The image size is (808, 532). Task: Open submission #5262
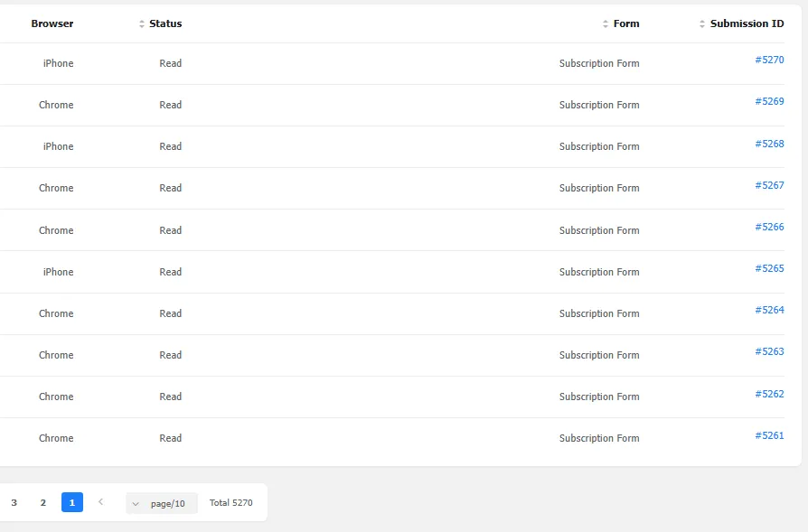point(769,394)
